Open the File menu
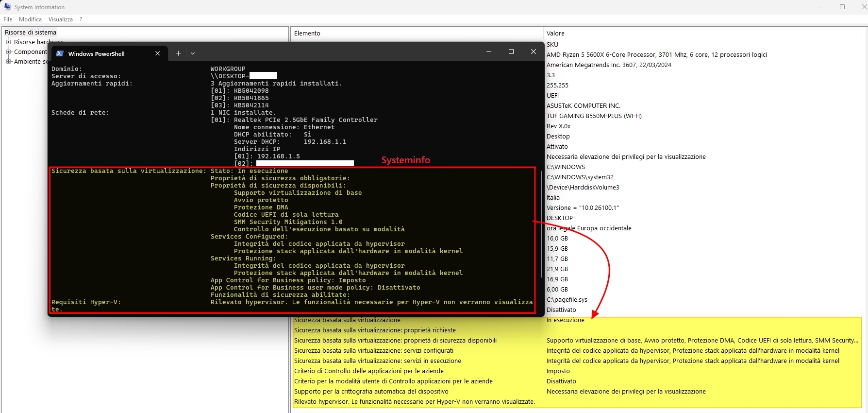868x413 pixels. click(8, 19)
